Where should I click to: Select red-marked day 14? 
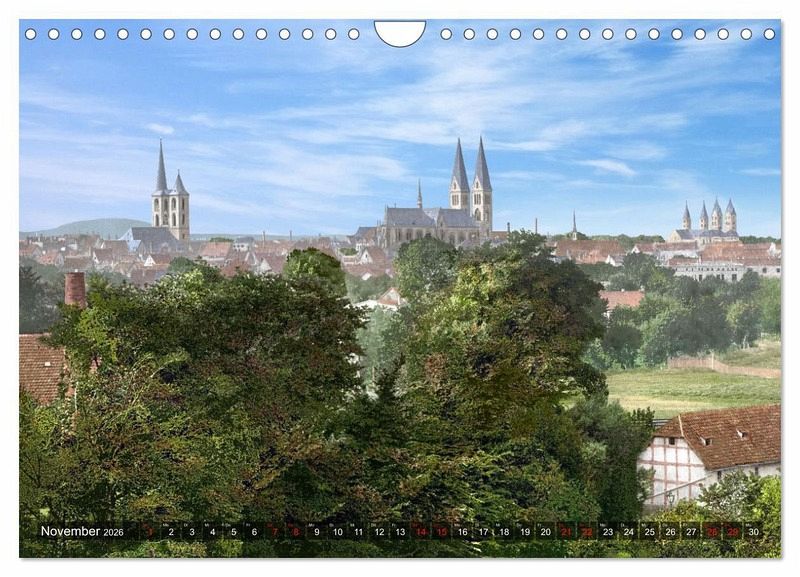(x=420, y=533)
